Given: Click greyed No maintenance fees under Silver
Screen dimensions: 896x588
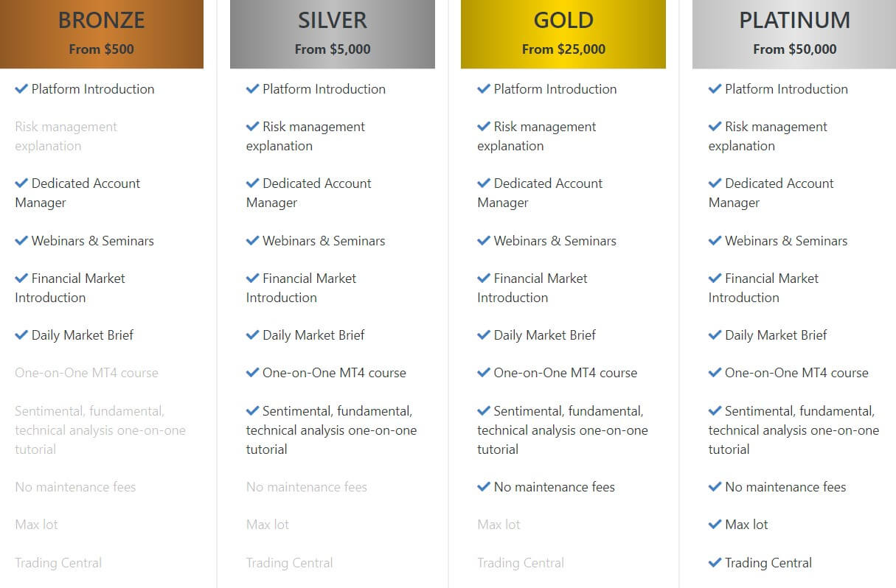Looking at the screenshot, I should (x=306, y=487).
